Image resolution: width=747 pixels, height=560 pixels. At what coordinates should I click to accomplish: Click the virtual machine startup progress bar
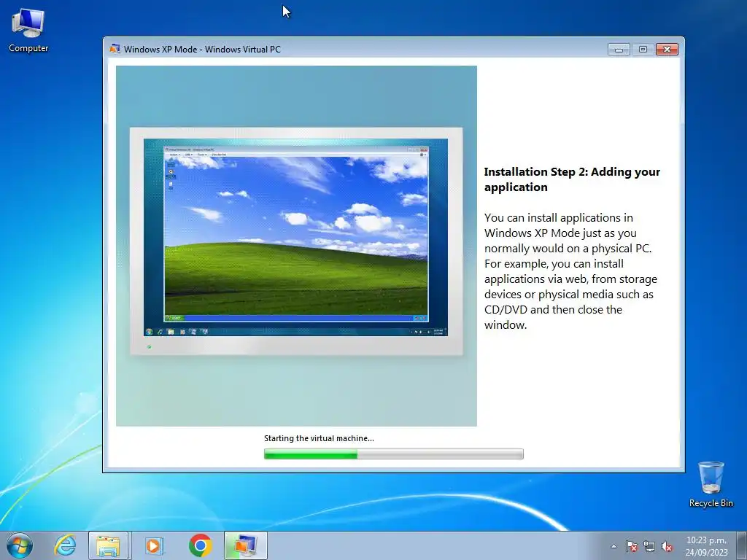393,454
